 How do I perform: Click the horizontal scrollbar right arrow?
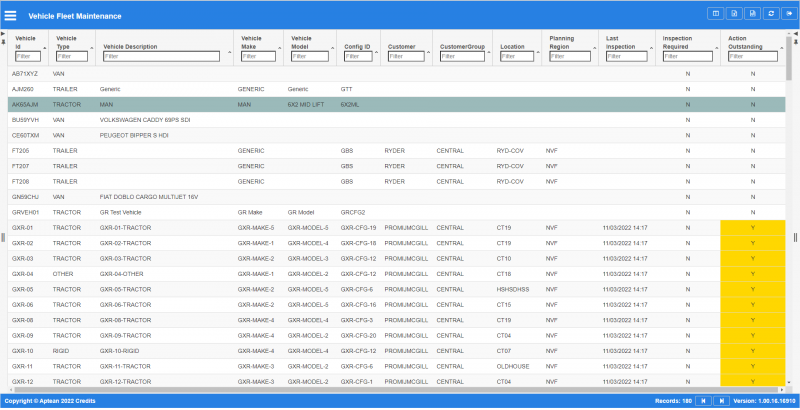(782, 390)
